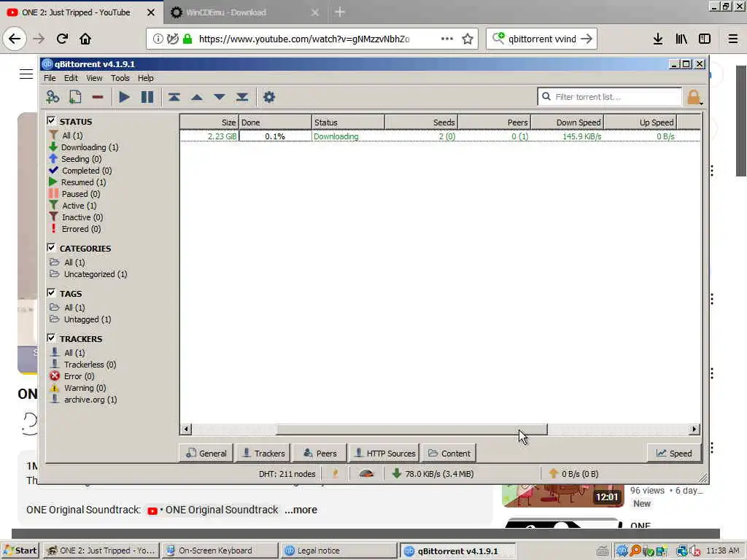
Task: Click the horizontal scrollbar right arrow
Action: [694, 429]
